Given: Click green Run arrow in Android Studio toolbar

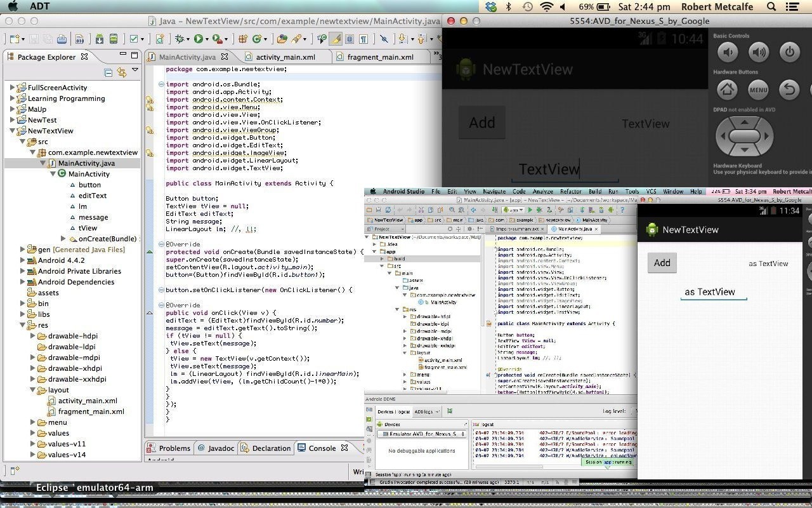Looking at the screenshot, I should click(x=530, y=210).
